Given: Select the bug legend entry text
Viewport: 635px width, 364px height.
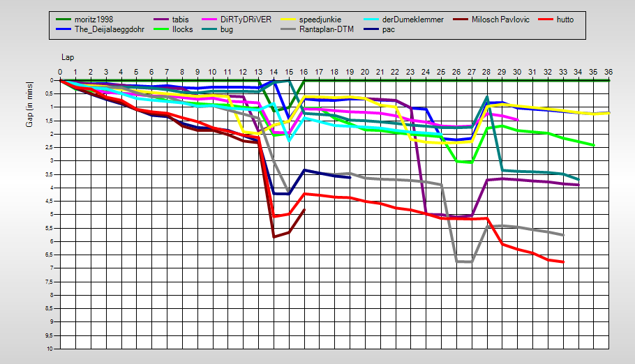Looking at the screenshot, I should tap(227, 29).
